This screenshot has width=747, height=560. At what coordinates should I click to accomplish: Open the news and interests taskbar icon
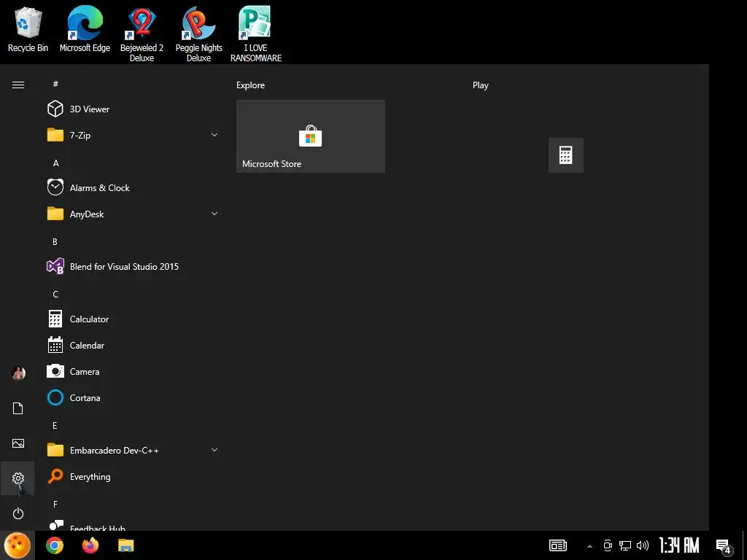click(x=558, y=545)
